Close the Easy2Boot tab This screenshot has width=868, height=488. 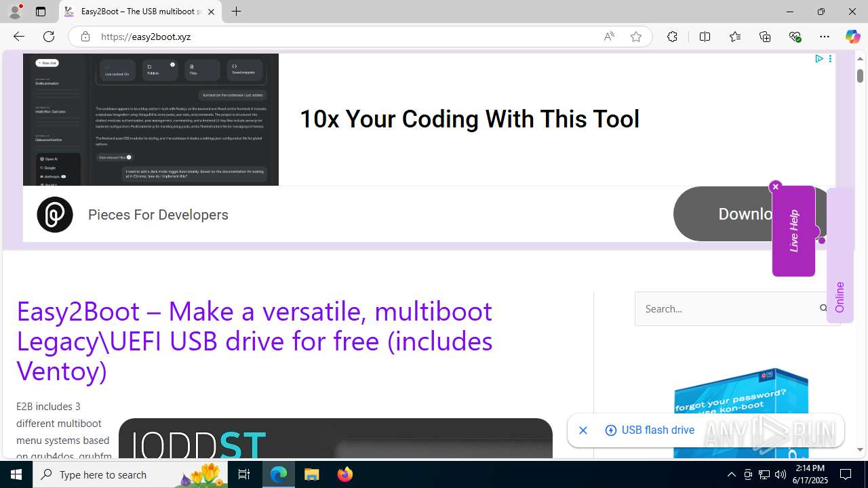[x=212, y=12]
